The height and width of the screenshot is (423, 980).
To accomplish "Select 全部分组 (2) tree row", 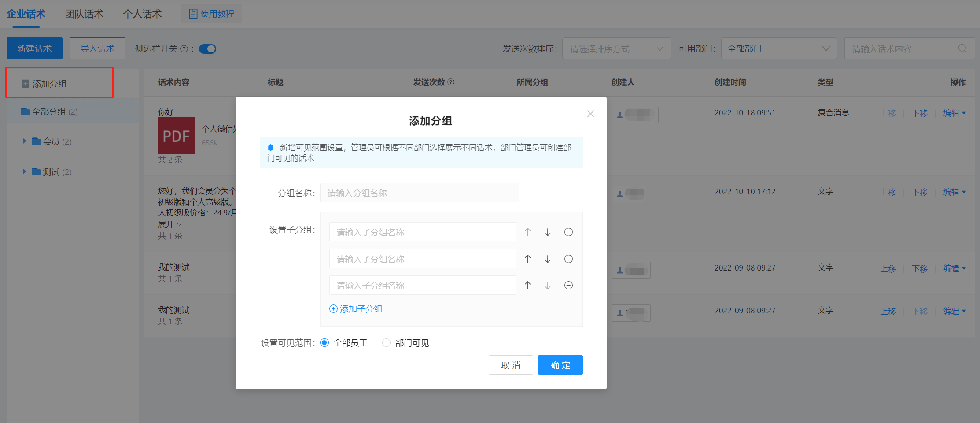I will point(73,111).
